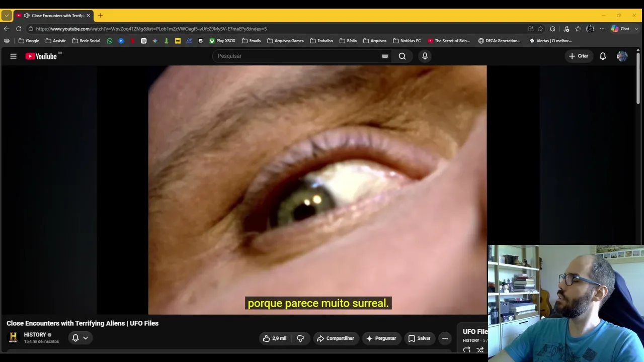Go to the YouTube home logo
The image size is (644, 362).
tap(41, 56)
